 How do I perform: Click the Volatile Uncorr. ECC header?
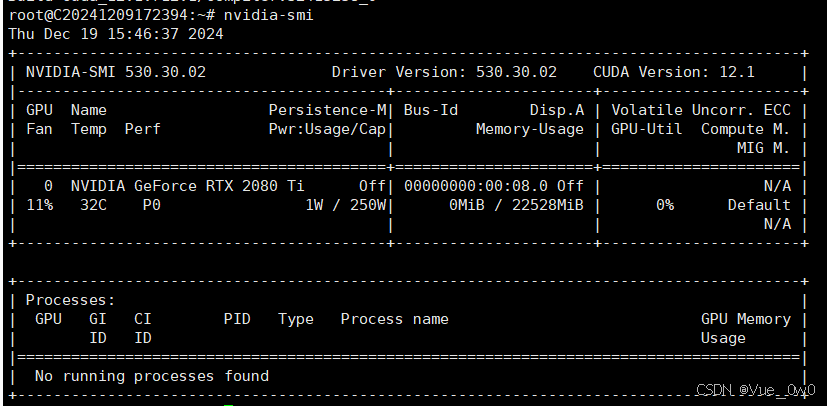[701, 110]
